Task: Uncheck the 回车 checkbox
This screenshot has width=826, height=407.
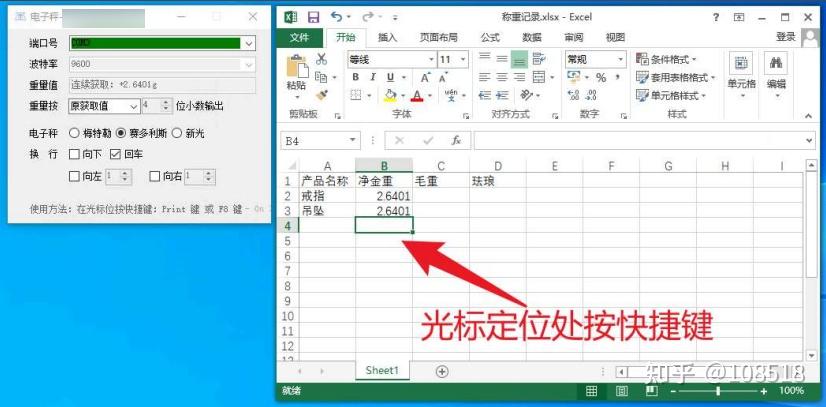Action: pyautogui.click(x=115, y=155)
